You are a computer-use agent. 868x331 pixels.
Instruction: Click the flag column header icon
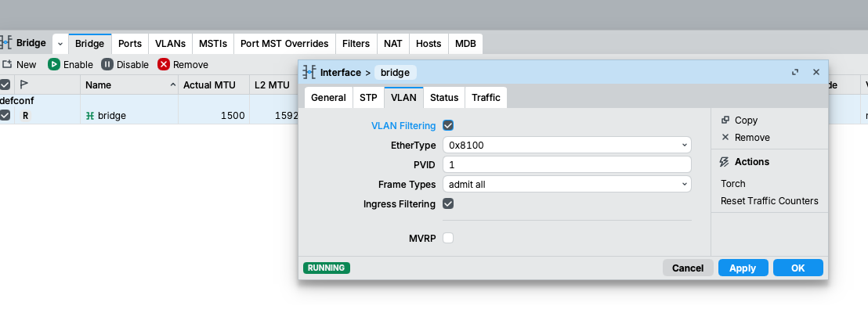click(24, 85)
